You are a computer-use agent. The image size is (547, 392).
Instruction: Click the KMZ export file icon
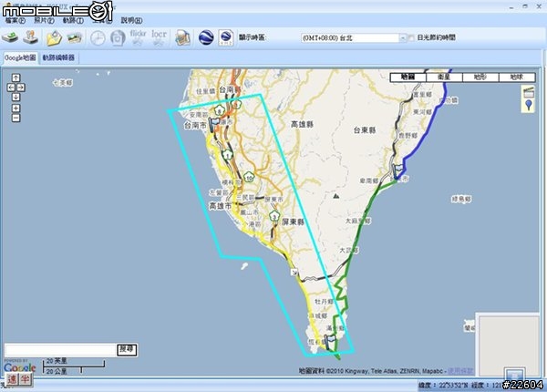pos(226,37)
